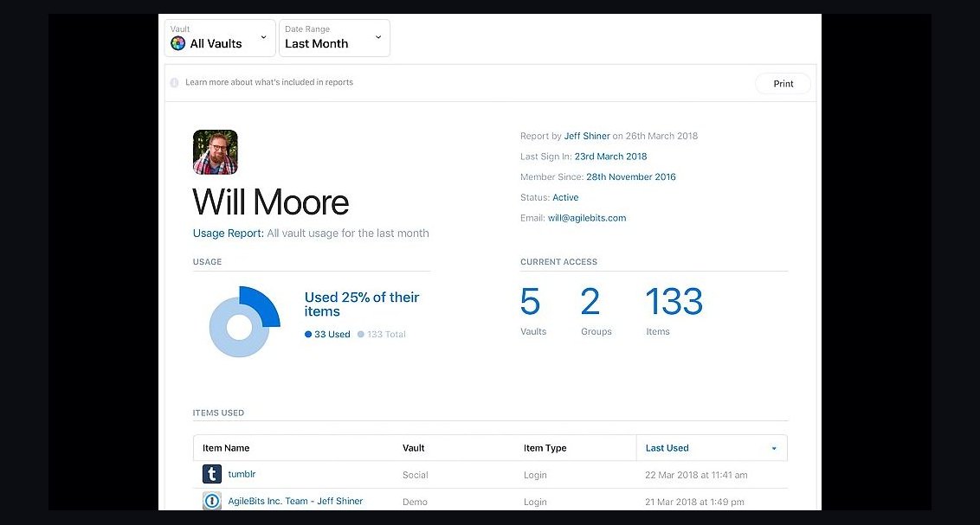
Task: Click the info icon beside Learn more
Action: [x=174, y=82]
